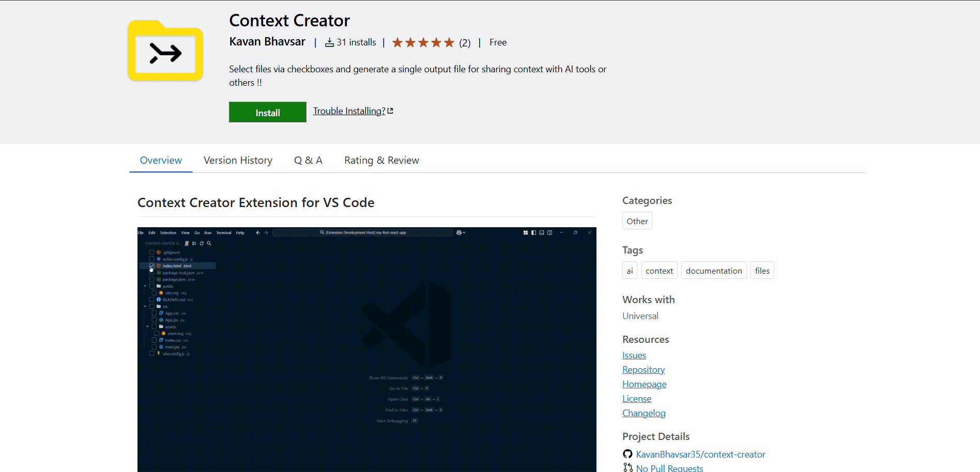980x472 pixels.
Task: Open the Trouble Installing? link
Action: 349,111
